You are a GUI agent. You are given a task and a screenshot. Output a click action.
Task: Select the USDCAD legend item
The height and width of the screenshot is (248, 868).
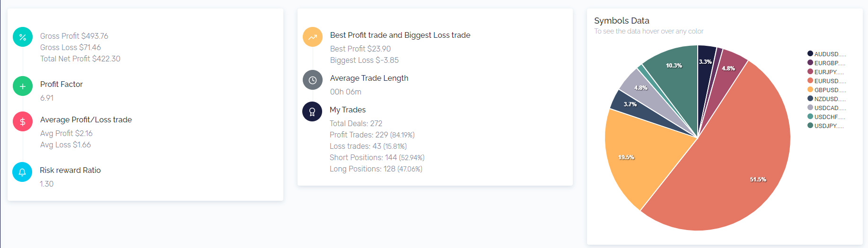pos(826,108)
